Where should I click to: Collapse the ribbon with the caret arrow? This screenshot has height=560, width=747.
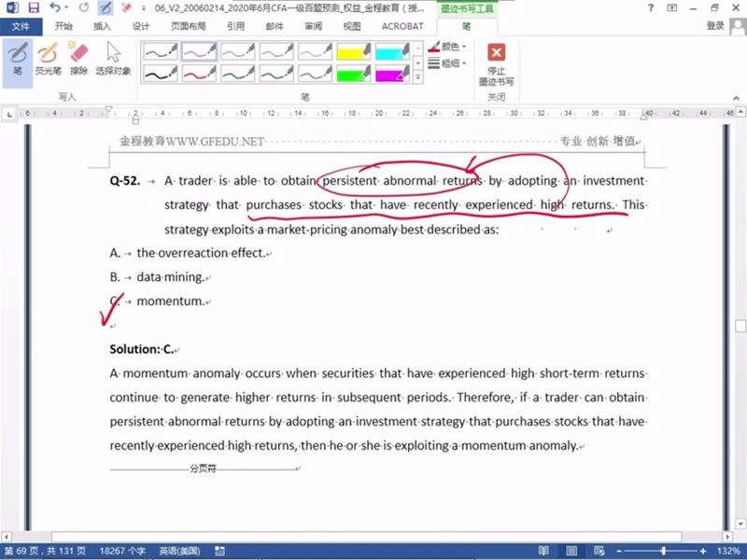[736, 98]
